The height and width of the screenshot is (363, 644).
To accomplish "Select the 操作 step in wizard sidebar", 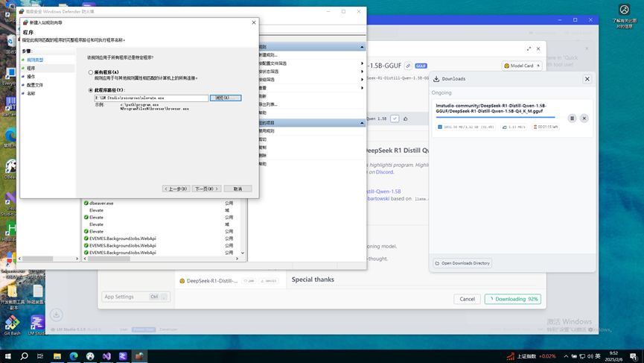I will click(31, 77).
